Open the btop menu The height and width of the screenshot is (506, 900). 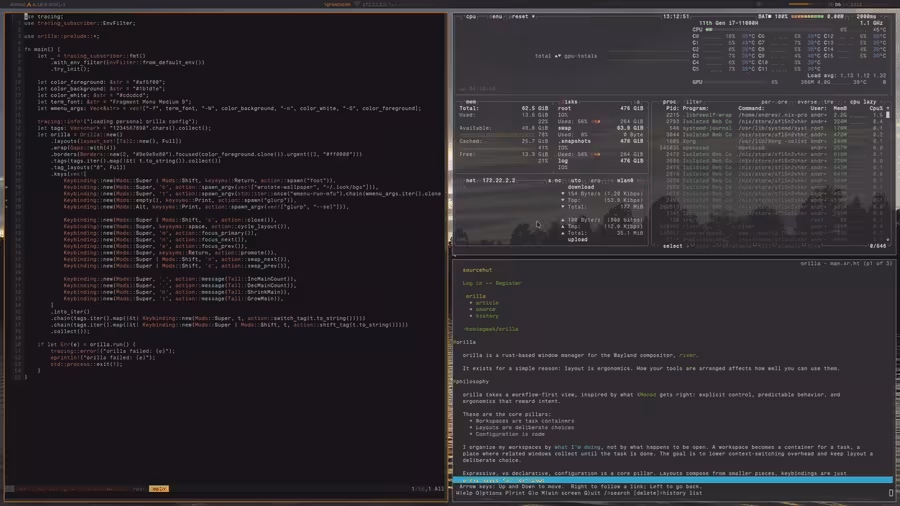click(x=496, y=17)
